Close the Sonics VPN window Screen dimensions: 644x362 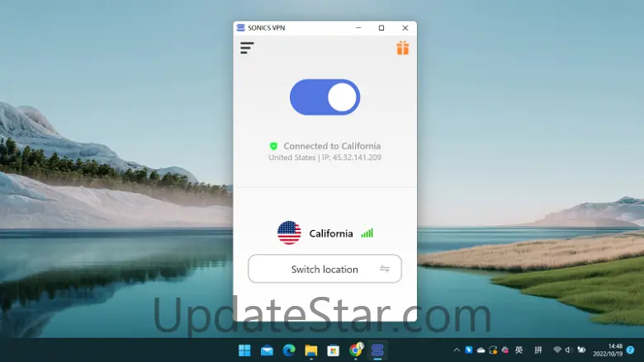click(x=405, y=27)
